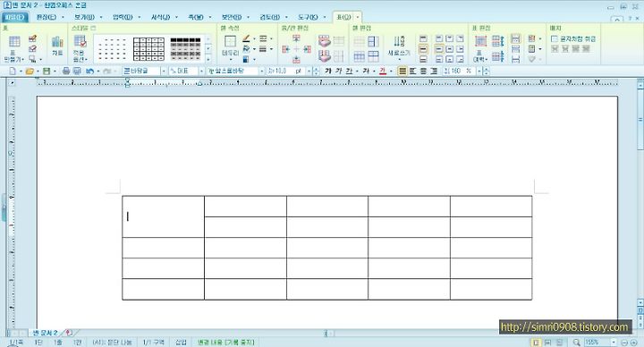The width and height of the screenshot is (644, 347).
Task: Click the 세로쓰기 (Vertical Text) button
Action: tap(399, 47)
